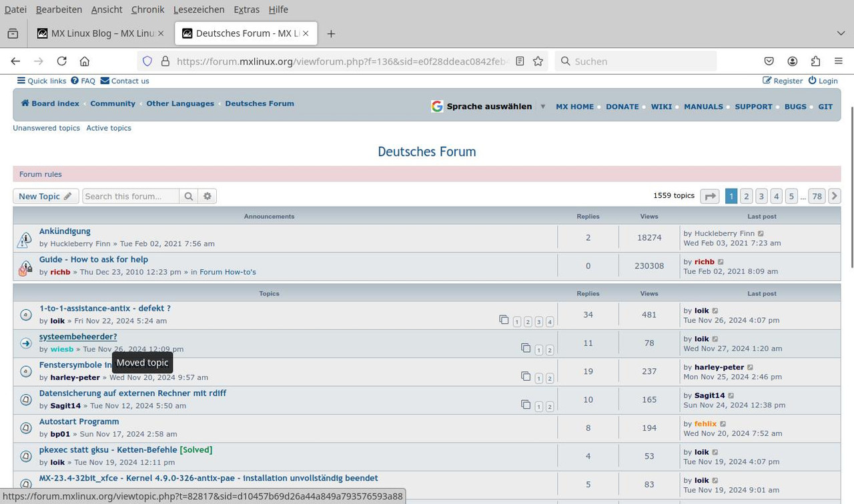Open a new browser tab
Screen dimensions: 854x504
[331, 33]
